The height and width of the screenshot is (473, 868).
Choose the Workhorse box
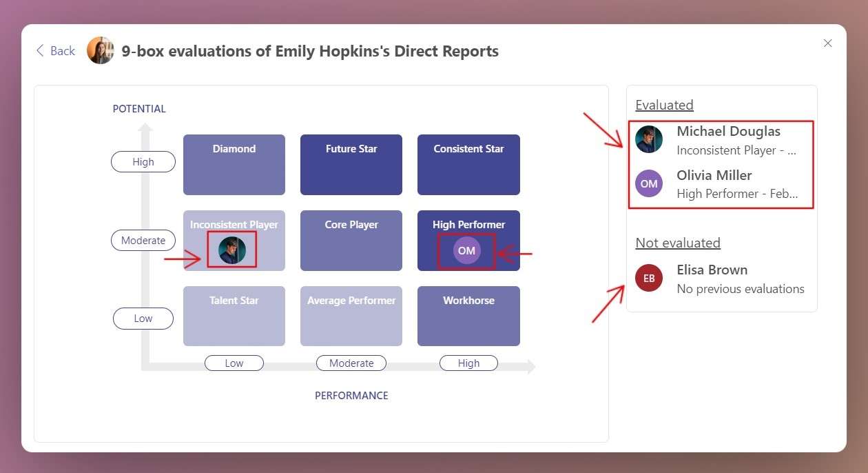(x=468, y=316)
